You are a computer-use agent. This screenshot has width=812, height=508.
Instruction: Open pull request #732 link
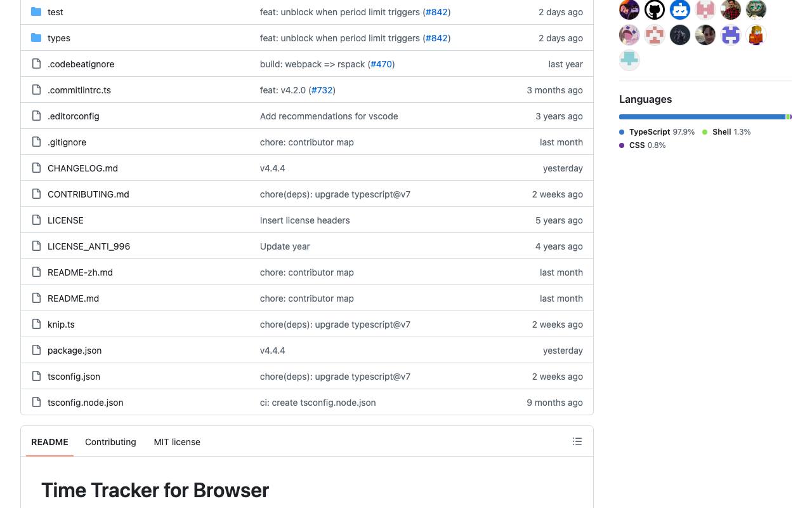tap(322, 90)
